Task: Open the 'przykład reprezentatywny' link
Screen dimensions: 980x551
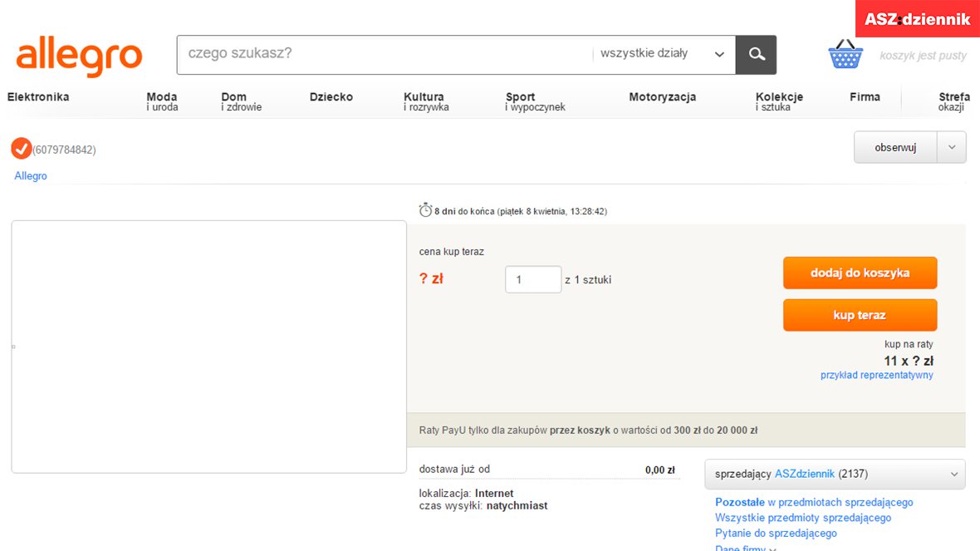Action: click(877, 376)
